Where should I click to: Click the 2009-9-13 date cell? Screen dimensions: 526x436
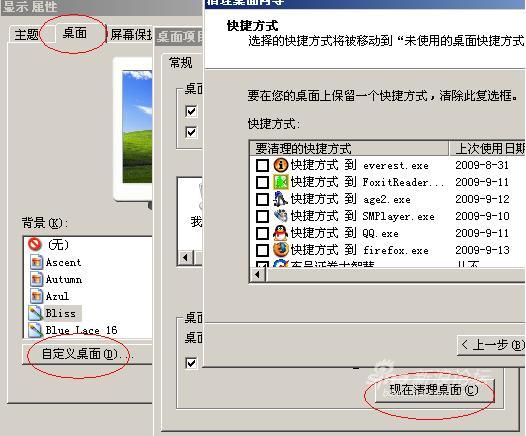pyautogui.click(x=482, y=250)
